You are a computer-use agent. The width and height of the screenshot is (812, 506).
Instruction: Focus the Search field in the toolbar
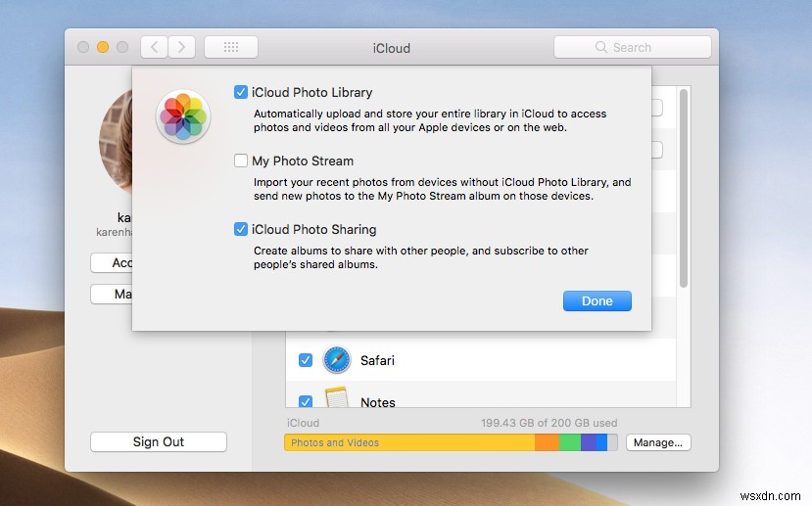click(633, 47)
